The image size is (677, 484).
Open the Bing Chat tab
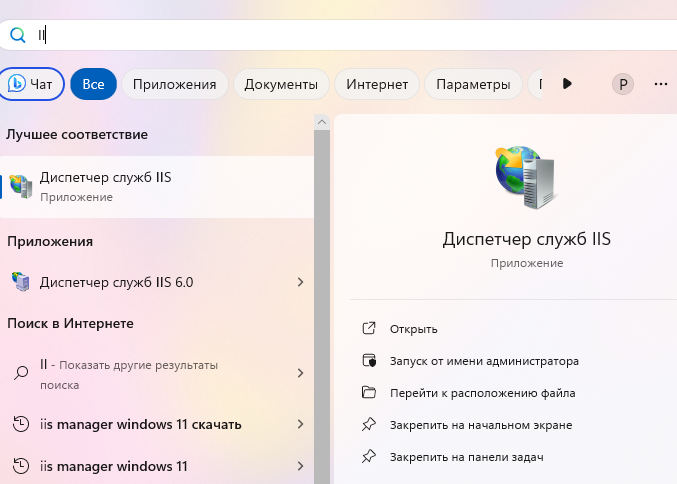click(x=31, y=84)
